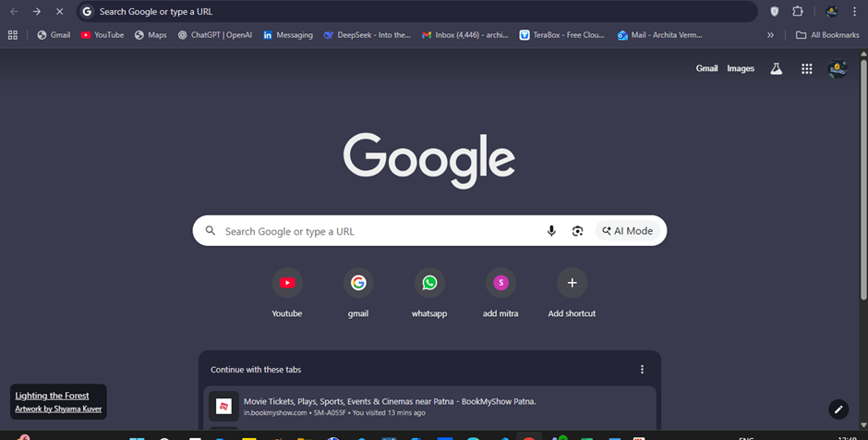Open Google Lens image search
Image resolution: width=868 pixels, height=440 pixels.
(x=577, y=231)
